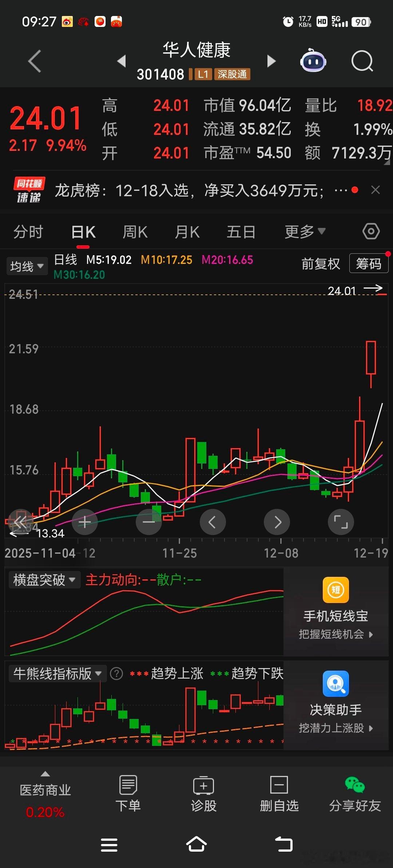Tap Android home button
393x868 pixels.
tap(196, 844)
